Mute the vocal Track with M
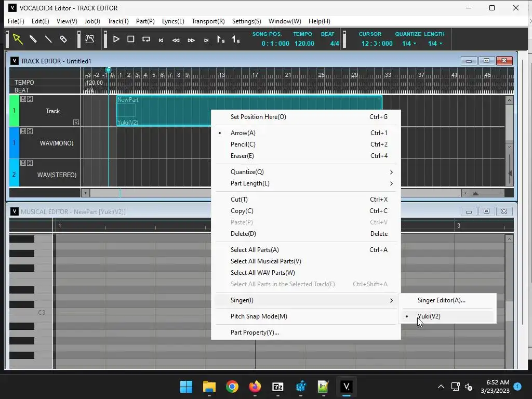 click(23, 99)
